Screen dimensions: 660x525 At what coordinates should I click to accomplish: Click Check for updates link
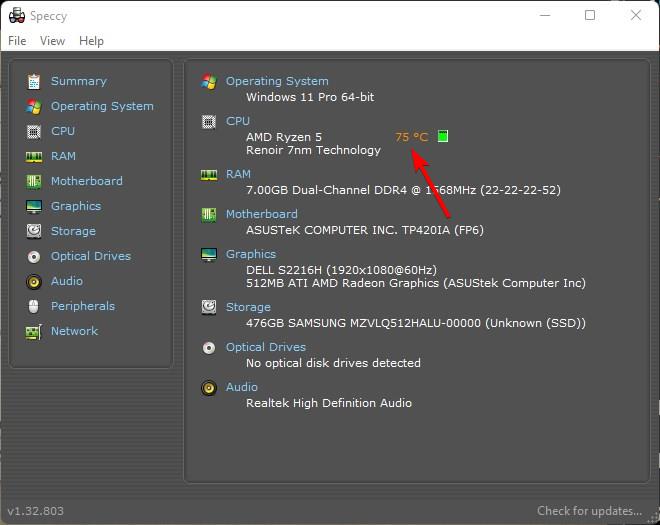tap(589, 511)
